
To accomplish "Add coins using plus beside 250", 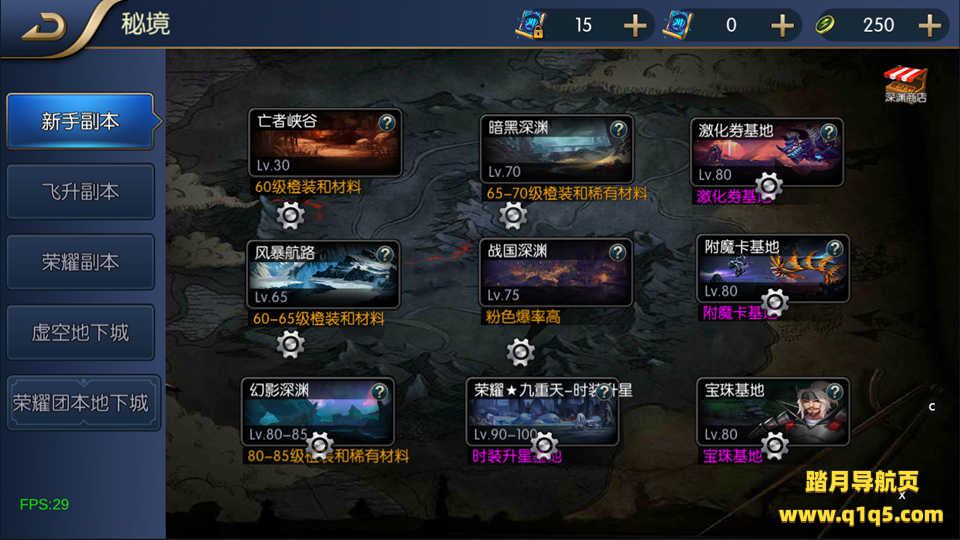I will pyautogui.click(x=930, y=25).
